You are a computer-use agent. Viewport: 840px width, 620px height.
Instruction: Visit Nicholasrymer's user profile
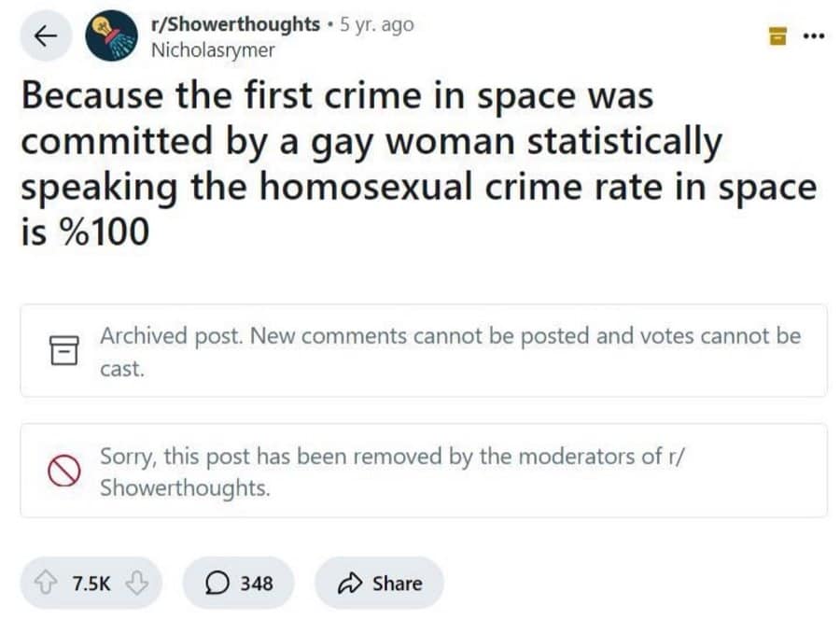click(x=213, y=49)
